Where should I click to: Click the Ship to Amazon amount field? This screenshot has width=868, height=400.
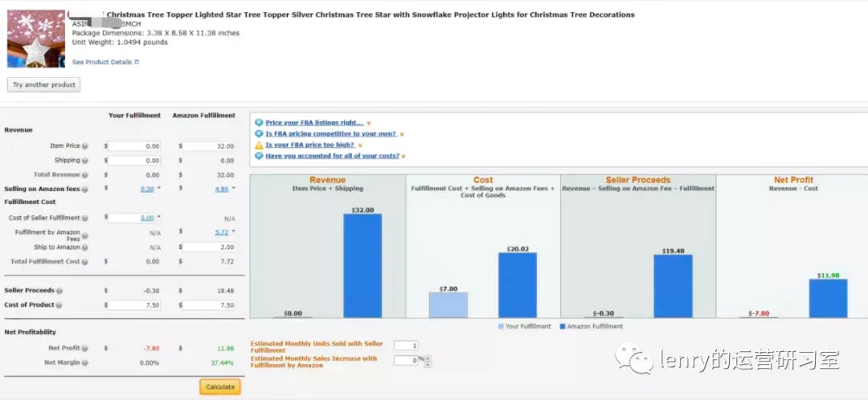(x=209, y=247)
